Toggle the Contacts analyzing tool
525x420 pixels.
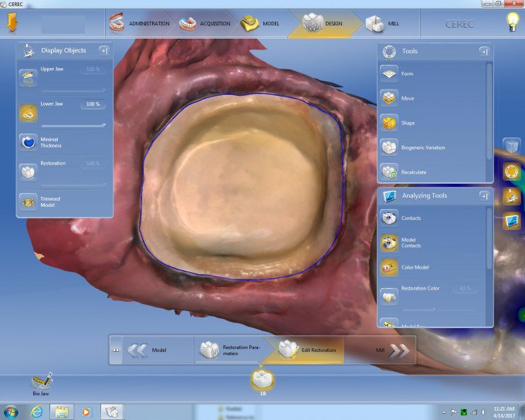tap(389, 218)
